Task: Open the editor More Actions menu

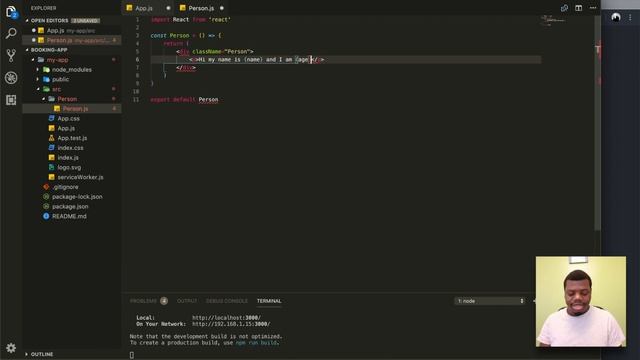Action: click(593, 8)
